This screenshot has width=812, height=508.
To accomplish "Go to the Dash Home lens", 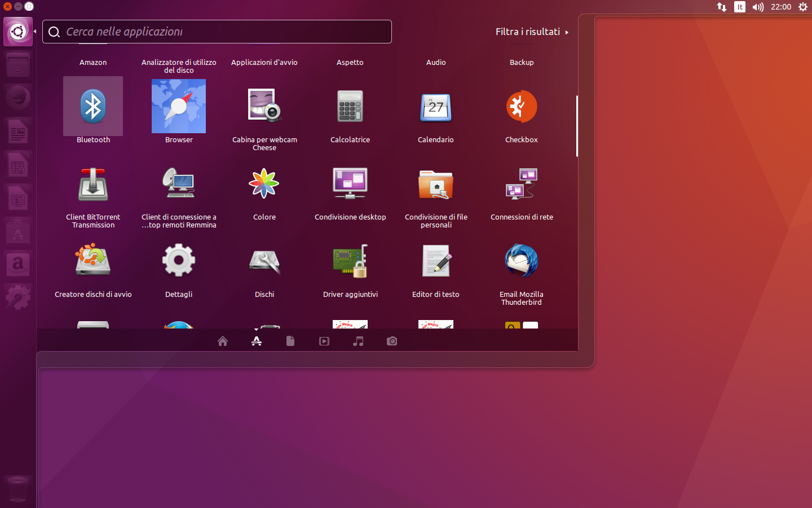I will (x=223, y=341).
